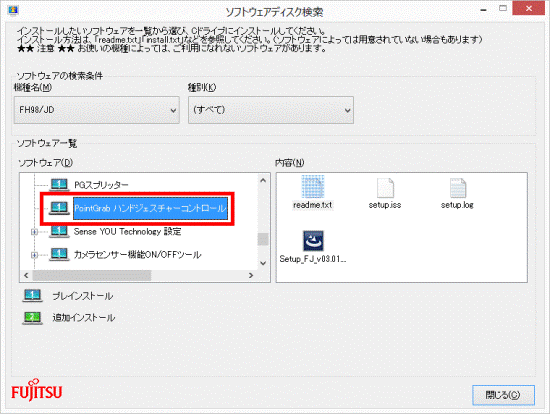
Task: Click the readme.txt file name label
Action: coord(313,205)
